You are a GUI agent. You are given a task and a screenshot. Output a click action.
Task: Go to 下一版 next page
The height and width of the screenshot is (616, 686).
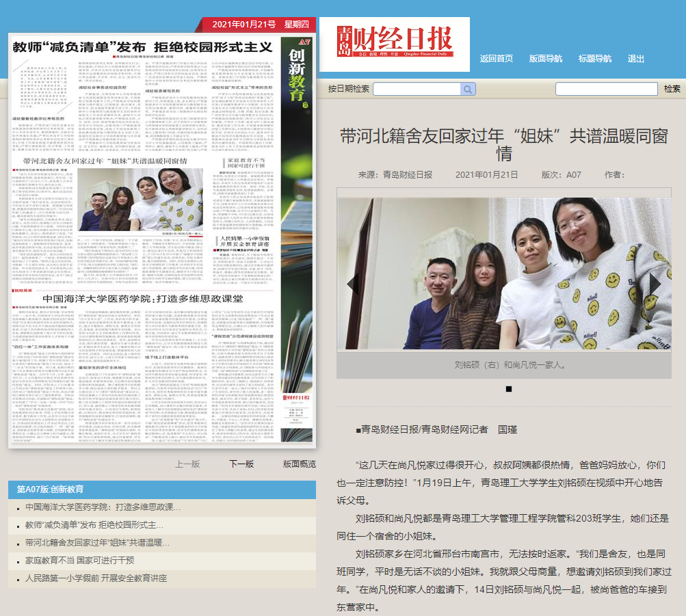click(x=241, y=464)
